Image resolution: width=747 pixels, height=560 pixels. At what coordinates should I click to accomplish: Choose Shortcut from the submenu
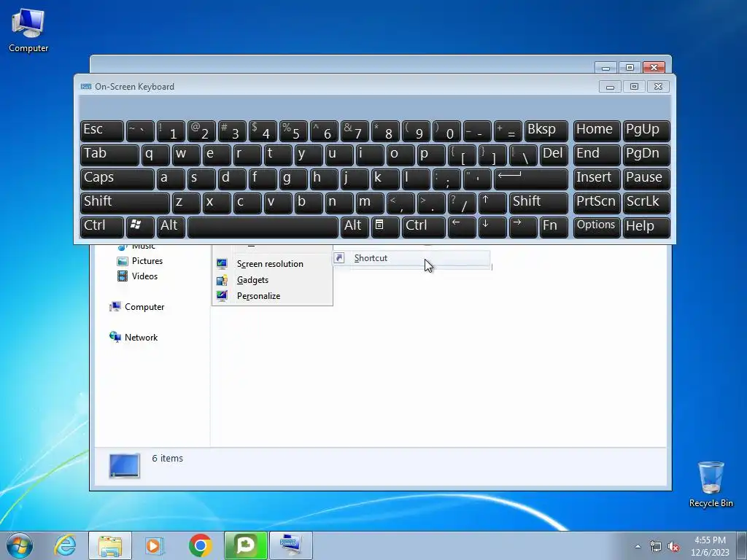click(x=411, y=258)
